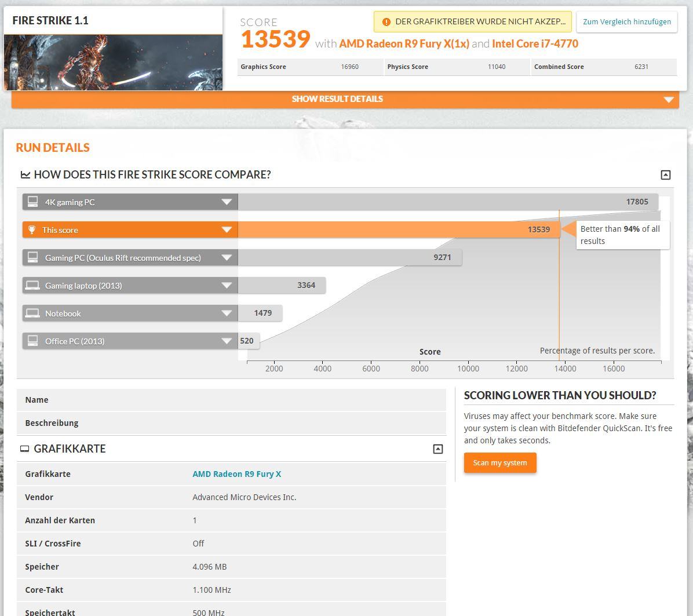This screenshot has width=693, height=616.
Task: Click the 17805 bar of 4K gaming PC
Action: [448, 202]
